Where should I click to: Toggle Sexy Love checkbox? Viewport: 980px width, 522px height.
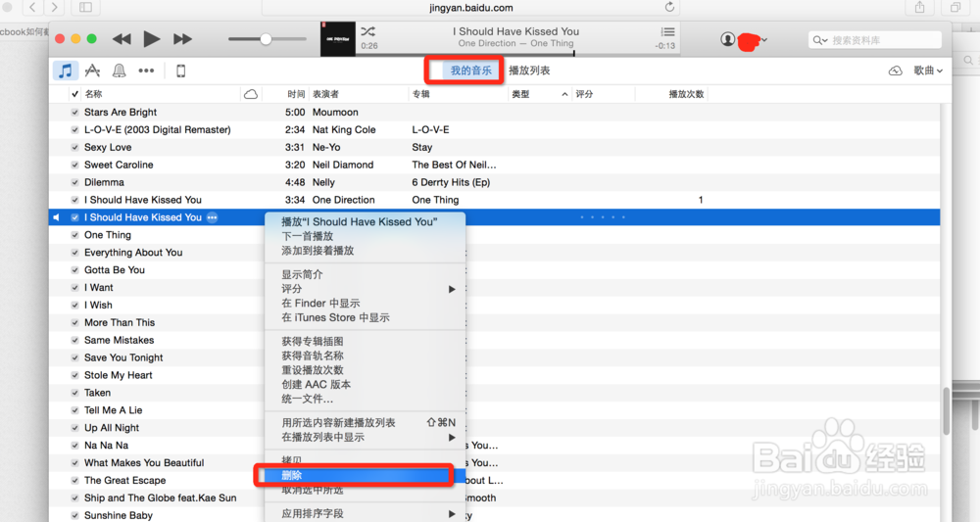point(75,147)
